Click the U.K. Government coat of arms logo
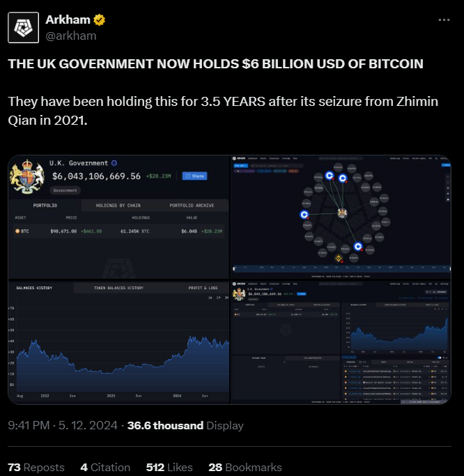 coord(26,177)
